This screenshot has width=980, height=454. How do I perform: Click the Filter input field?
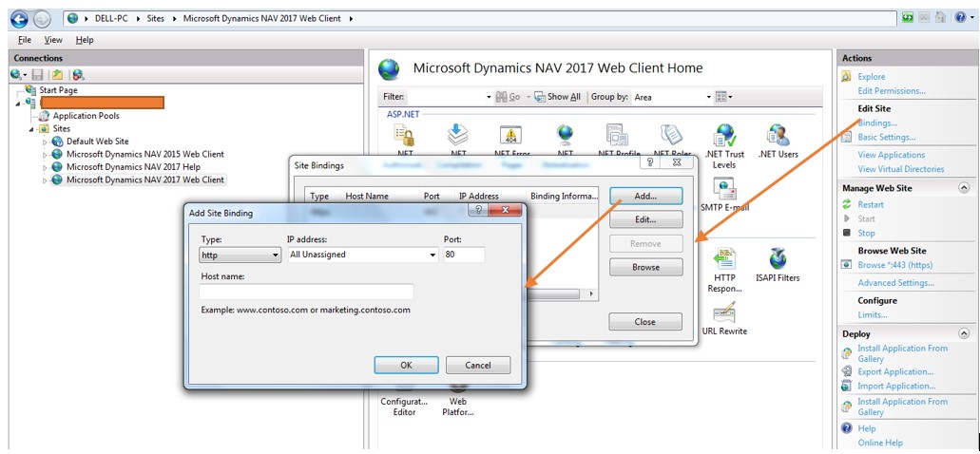(x=446, y=98)
